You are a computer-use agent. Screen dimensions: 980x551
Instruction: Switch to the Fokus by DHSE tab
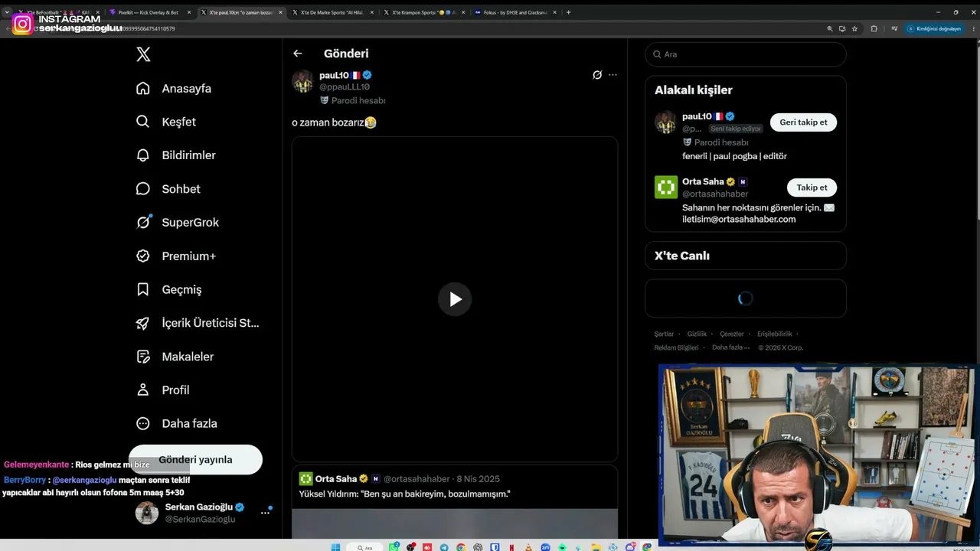(x=516, y=12)
